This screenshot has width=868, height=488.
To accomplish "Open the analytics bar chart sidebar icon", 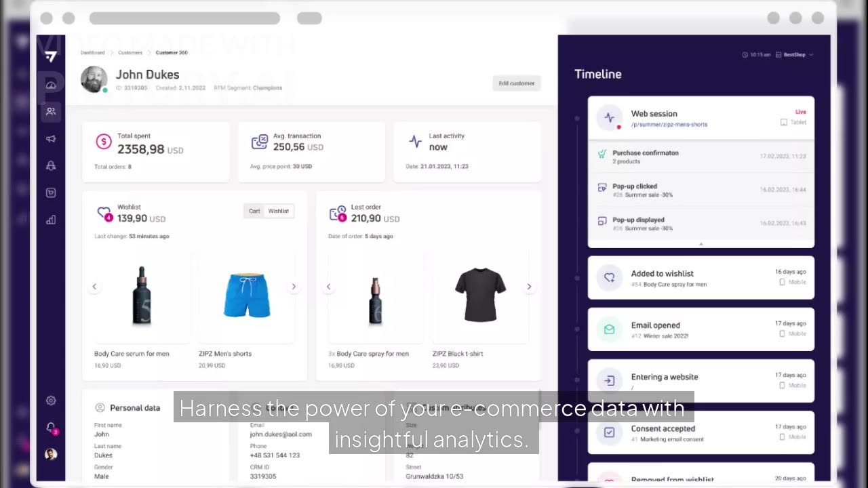I will tap(51, 220).
